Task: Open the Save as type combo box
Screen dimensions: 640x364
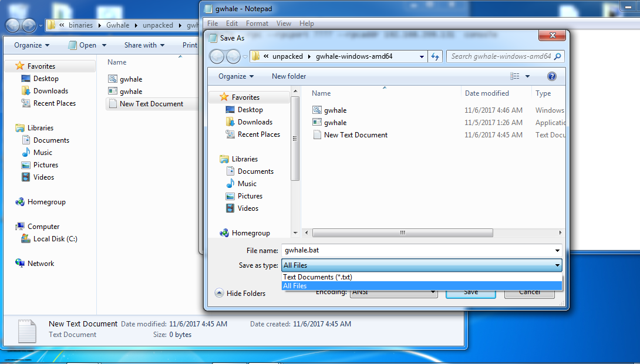Action: (422, 265)
